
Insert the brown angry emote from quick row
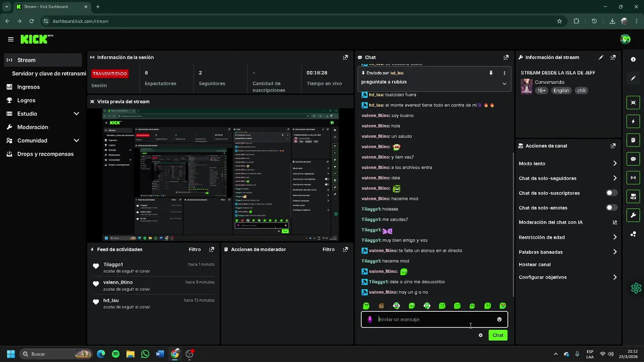[381, 306]
